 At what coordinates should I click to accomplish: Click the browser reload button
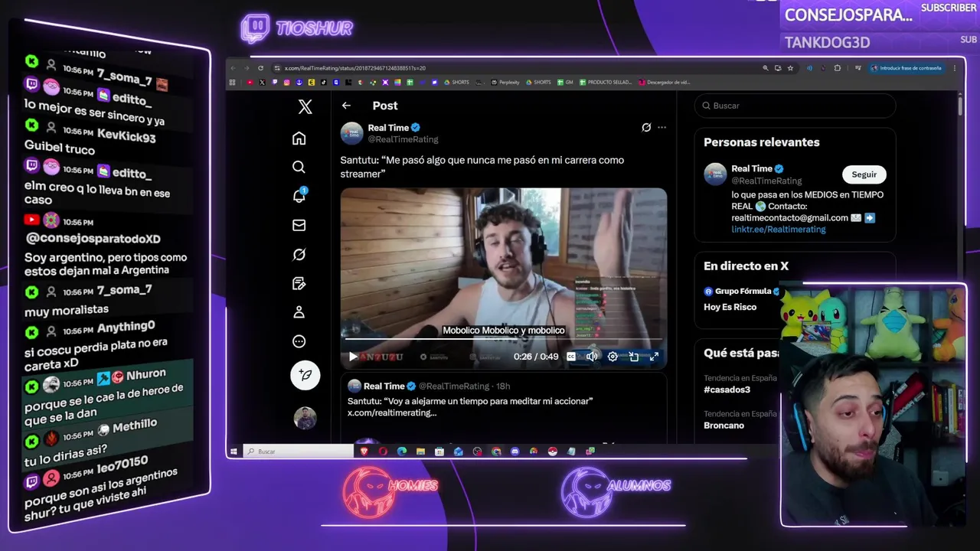[260, 68]
